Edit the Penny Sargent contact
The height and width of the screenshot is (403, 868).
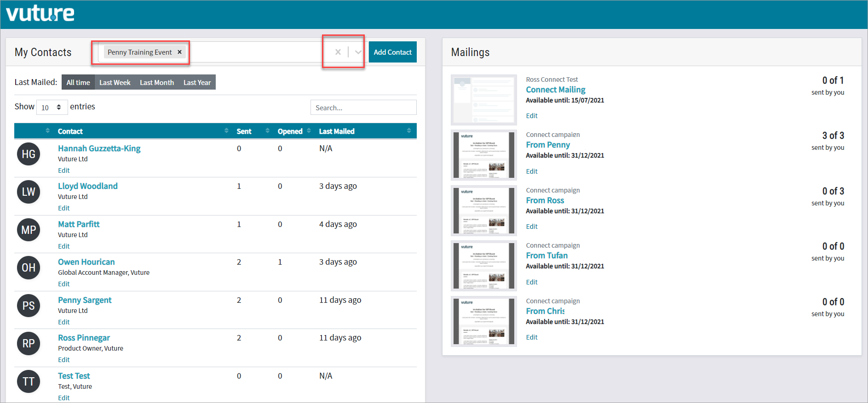(64, 322)
